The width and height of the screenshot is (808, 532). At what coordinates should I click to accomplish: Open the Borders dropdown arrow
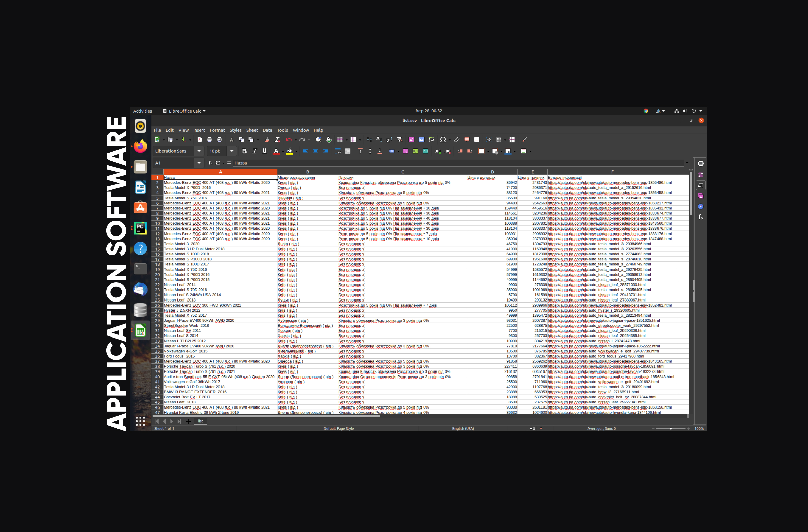point(488,152)
